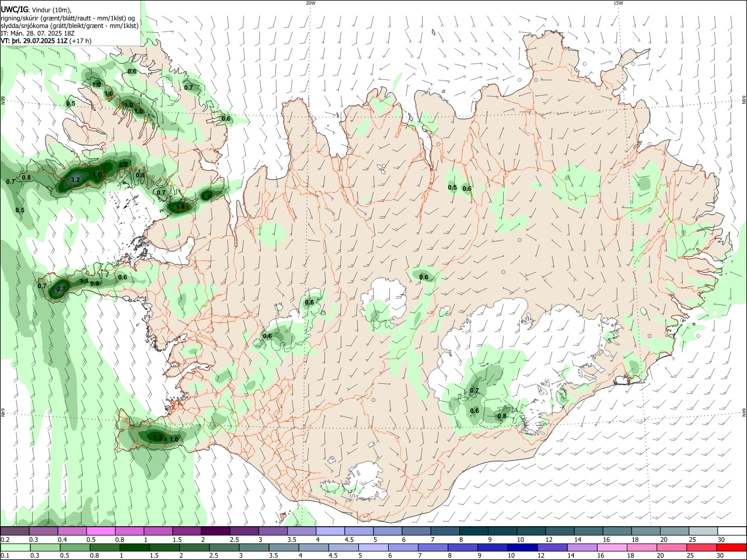Click the orchid 0.4 swatch, upper legend row
Screen dimensions: 747x560
[x=72, y=531]
